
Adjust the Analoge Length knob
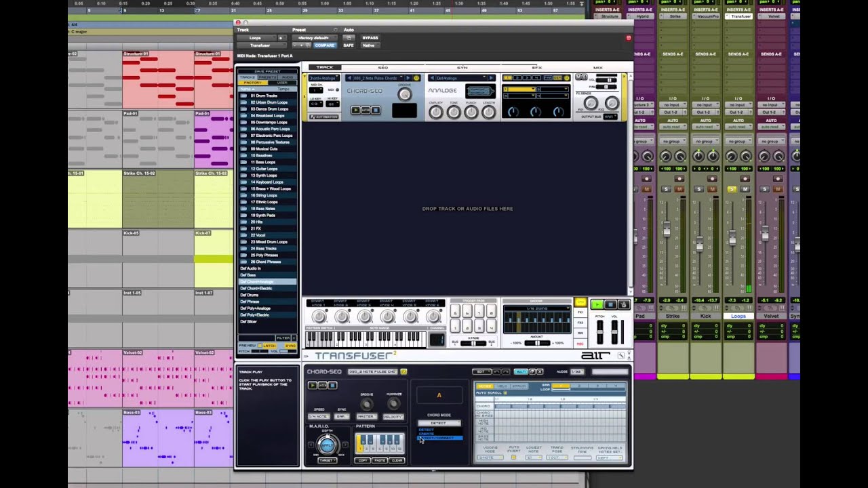point(488,113)
